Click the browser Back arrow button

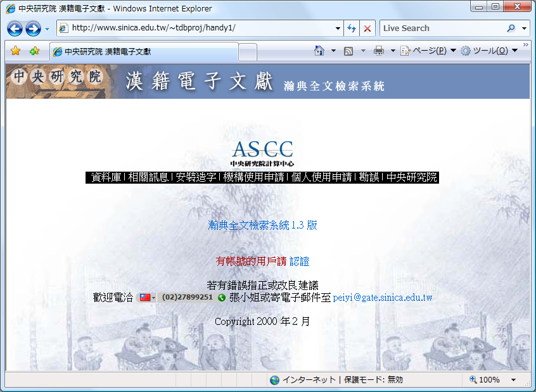(x=15, y=28)
